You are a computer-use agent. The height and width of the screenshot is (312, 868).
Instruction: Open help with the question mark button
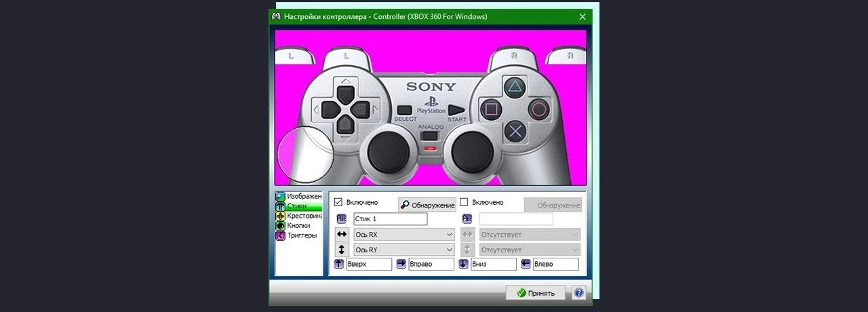[578, 293]
